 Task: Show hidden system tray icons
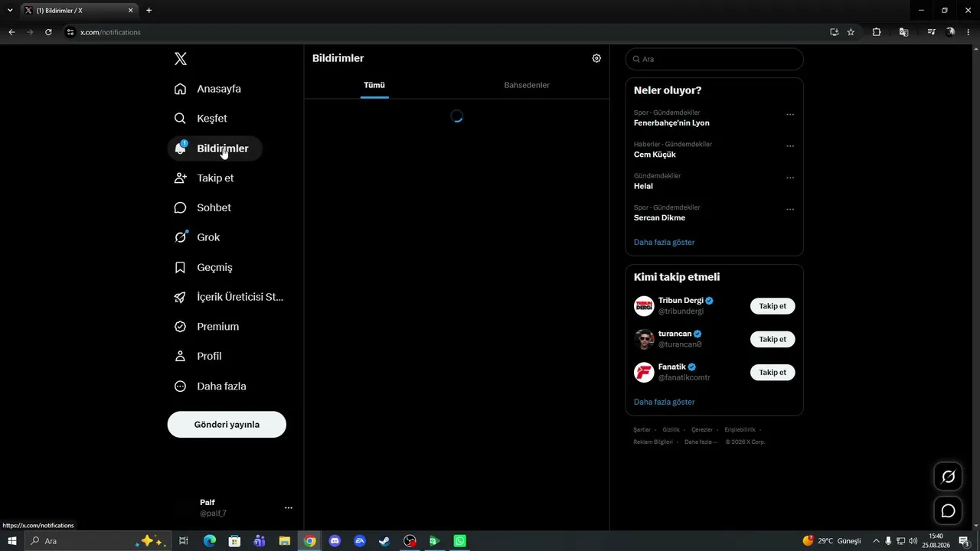tap(876, 541)
